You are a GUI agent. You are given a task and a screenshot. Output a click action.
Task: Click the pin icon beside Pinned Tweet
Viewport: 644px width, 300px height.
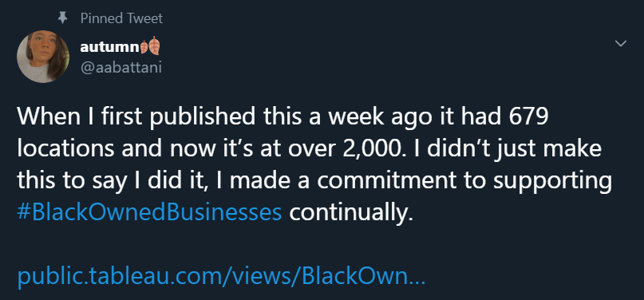pyautogui.click(x=62, y=18)
